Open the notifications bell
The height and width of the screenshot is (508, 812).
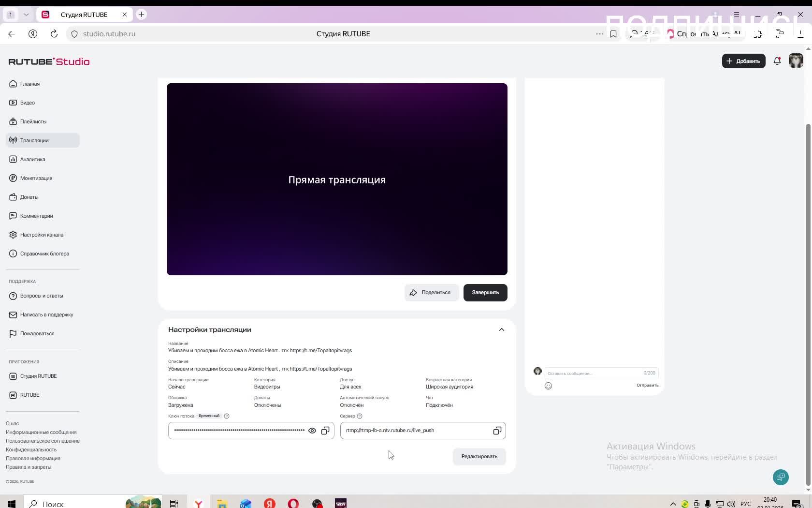coord(777,61)
